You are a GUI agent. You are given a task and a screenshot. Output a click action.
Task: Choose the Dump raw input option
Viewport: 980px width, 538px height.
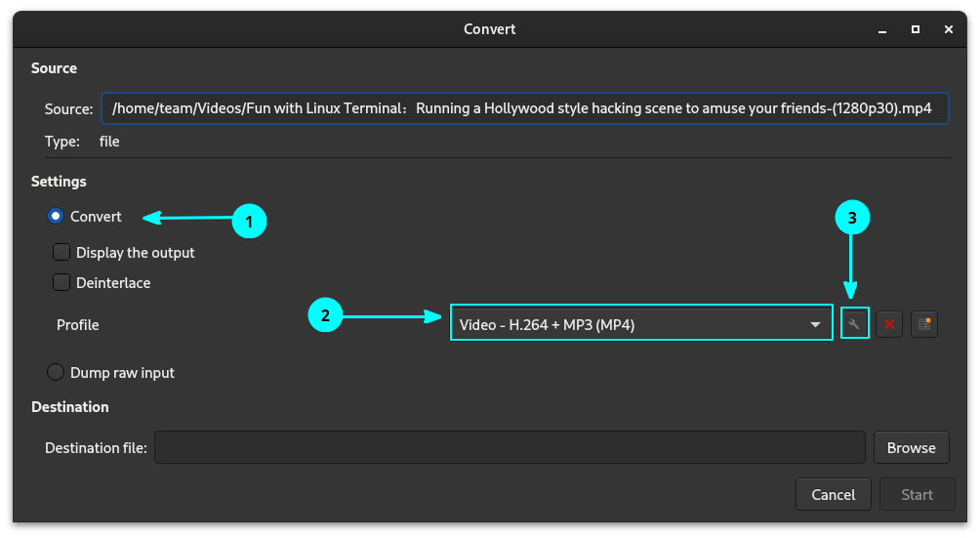click(56, 372)
